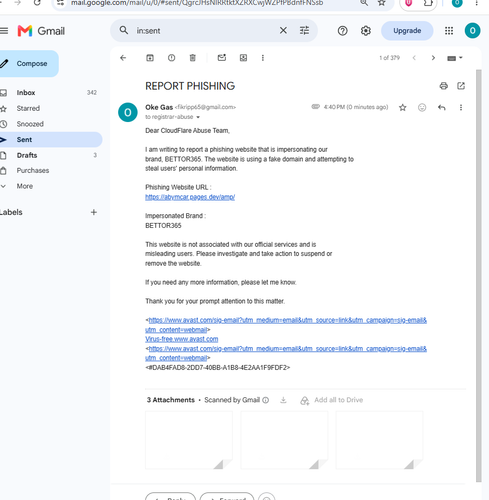Open message More options kebab
The width and height of the screenshot is (489, 500).
click(461, 107)
